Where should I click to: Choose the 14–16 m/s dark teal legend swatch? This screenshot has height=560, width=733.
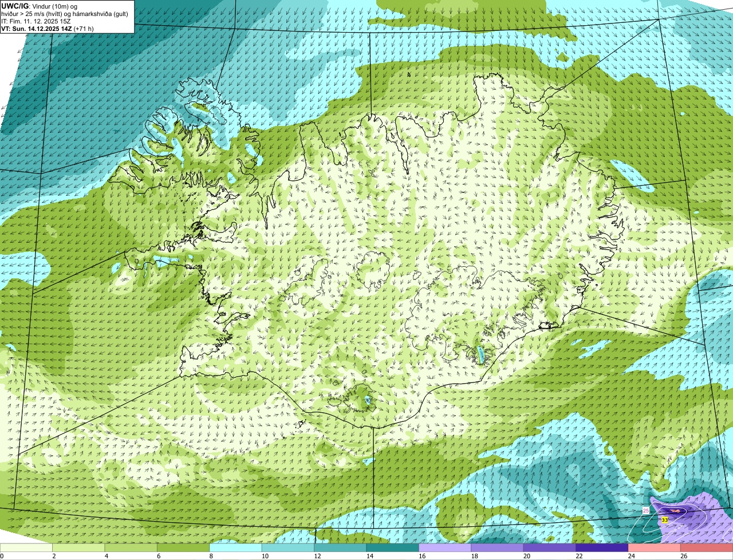(x=393, y=548)
